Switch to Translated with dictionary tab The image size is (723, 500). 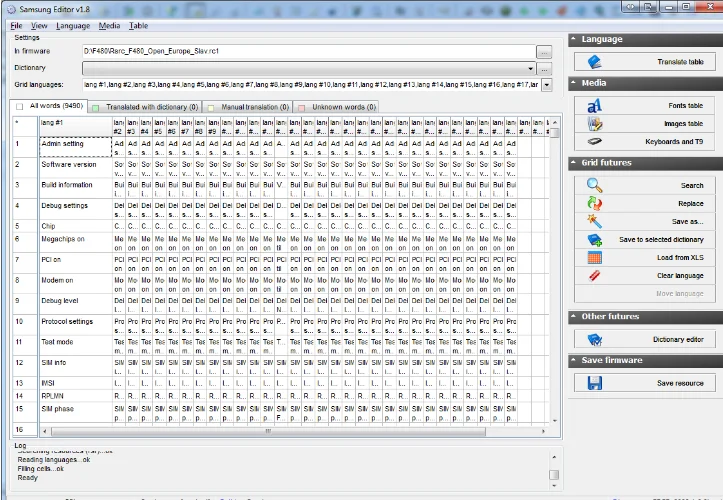145,107
